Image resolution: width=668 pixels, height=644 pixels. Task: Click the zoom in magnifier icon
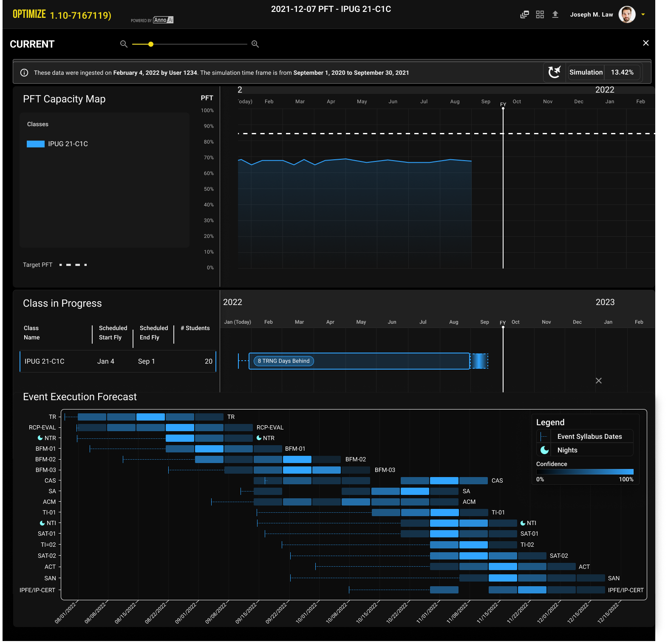255,44
